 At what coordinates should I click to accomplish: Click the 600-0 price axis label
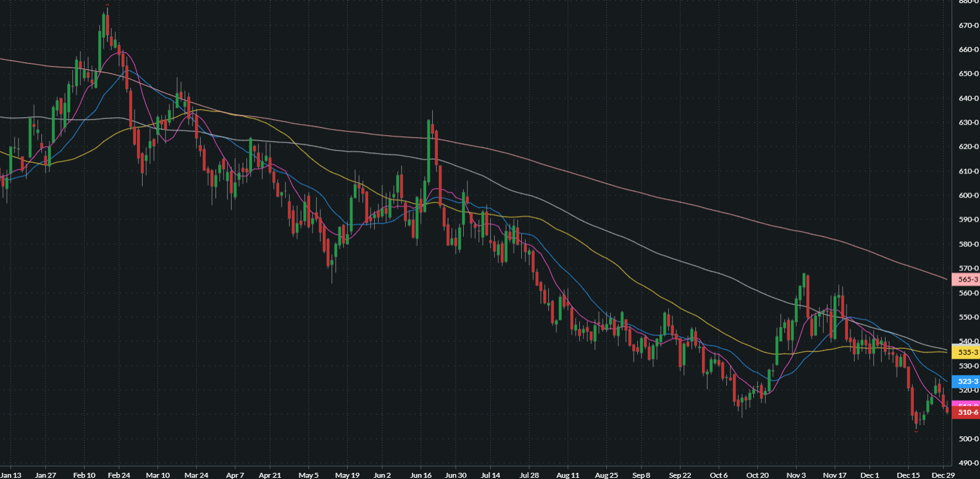968,196
